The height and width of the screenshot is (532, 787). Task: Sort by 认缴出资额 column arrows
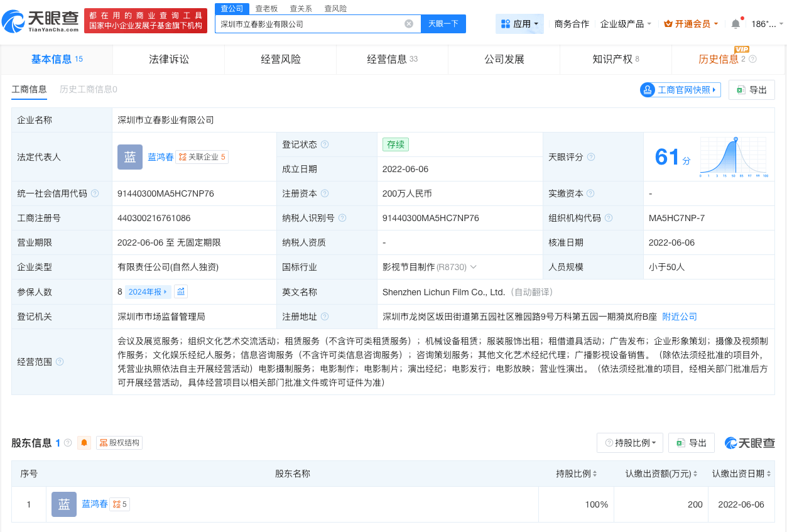pos(695,474)
